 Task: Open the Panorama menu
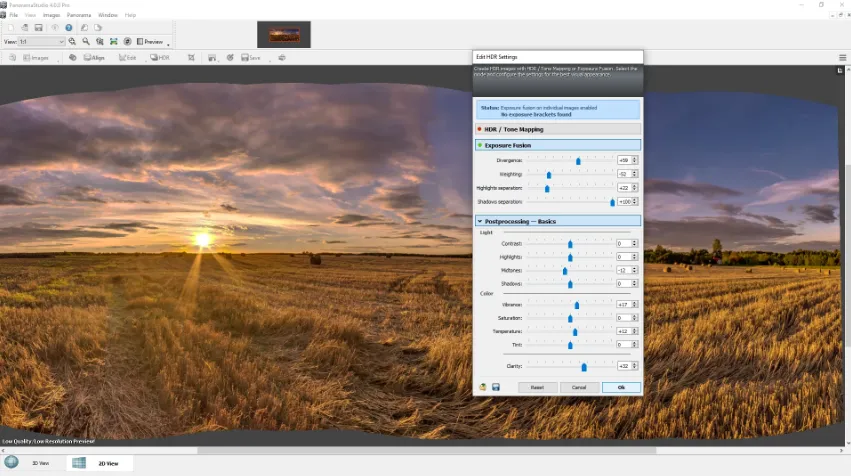pos(79,15)
